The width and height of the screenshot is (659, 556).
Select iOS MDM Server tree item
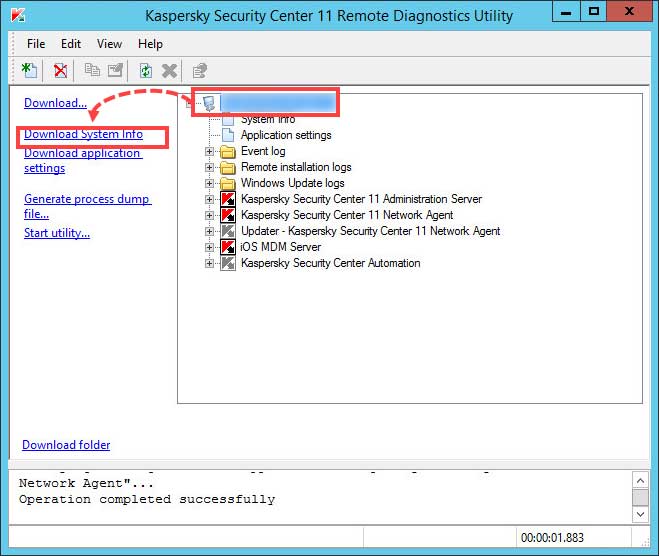click(281, 247)
